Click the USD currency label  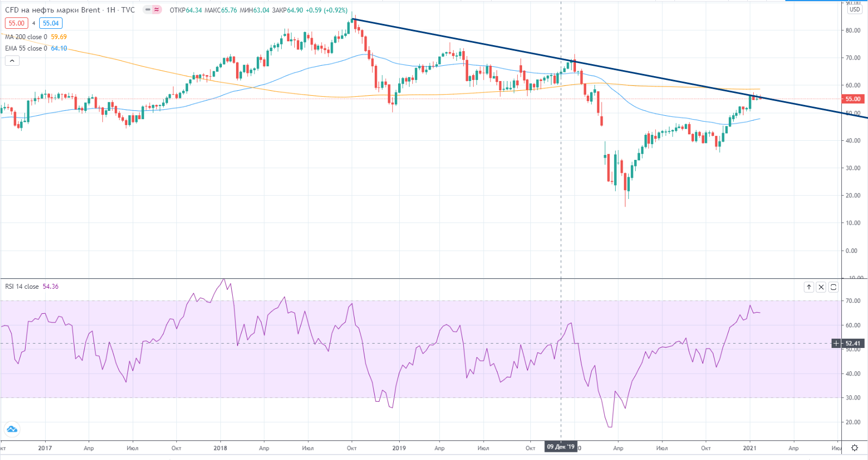pyautogui.click(x=854, y=10)
